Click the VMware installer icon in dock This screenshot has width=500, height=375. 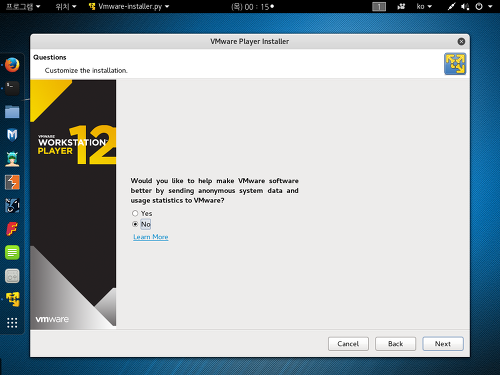[12, 299]
